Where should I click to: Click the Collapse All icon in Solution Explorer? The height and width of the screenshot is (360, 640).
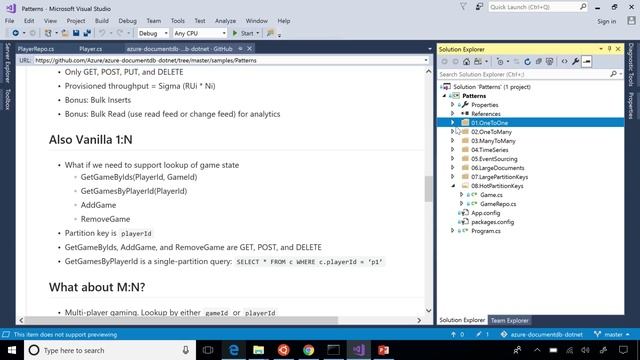click(x=538, y=62)
